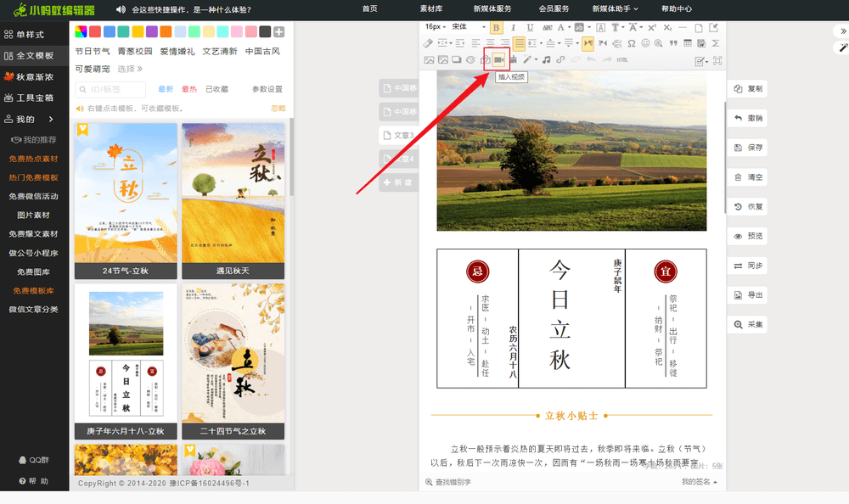Click the sigma formula icon

pos(715,43)
